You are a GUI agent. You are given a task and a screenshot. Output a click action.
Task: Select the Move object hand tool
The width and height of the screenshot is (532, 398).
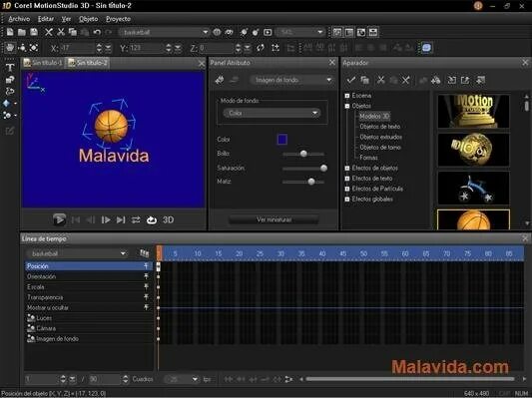[10, 48]
